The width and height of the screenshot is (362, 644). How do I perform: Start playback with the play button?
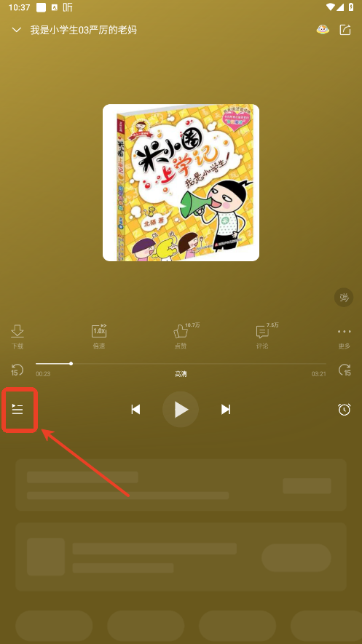coord(181,410)
